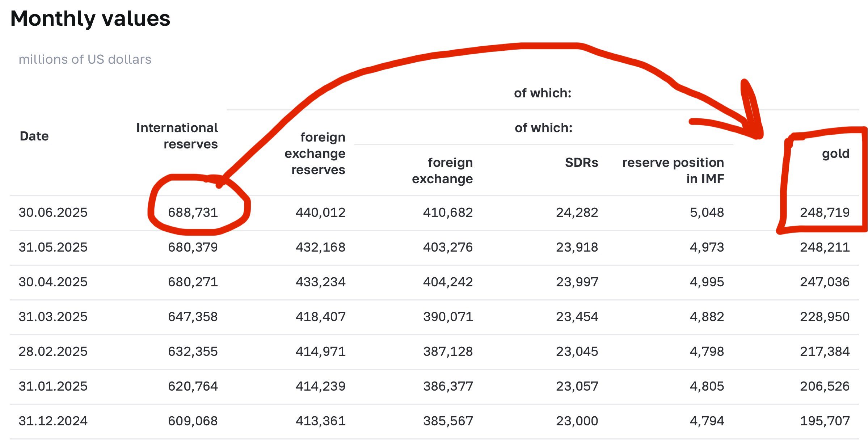
Task: Click the 440,012 foreign exchange reserves value
Action: [x=320, y=212]
